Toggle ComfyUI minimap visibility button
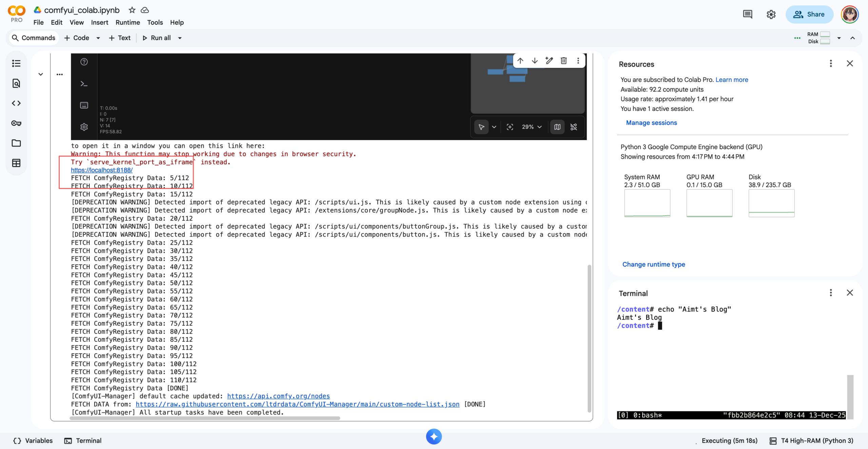868x449 pixels. point(557,127)
